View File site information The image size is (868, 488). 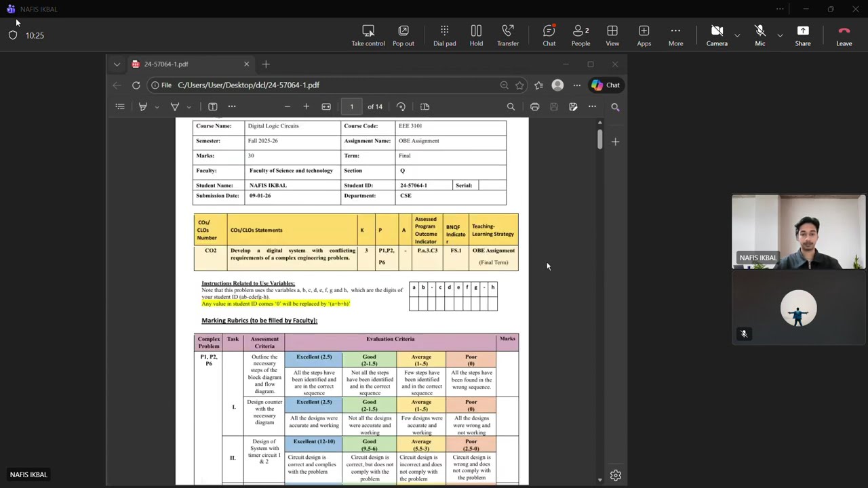161,85
